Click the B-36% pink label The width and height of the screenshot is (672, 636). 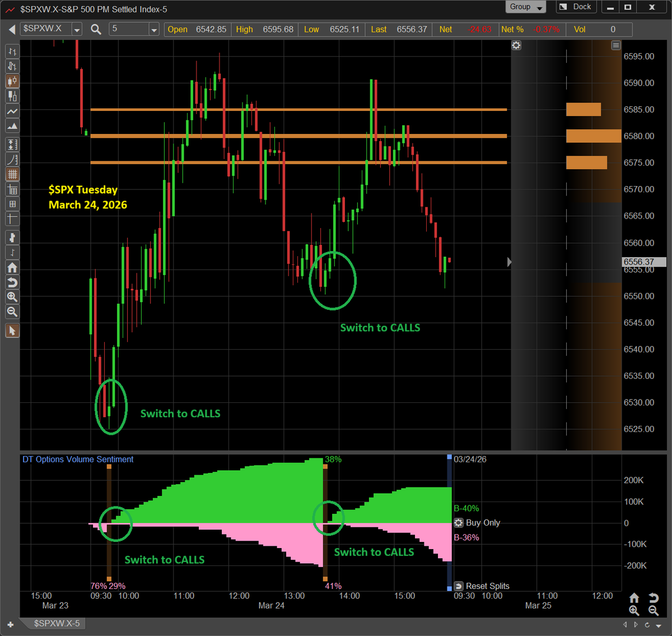(x=466, y=537)
